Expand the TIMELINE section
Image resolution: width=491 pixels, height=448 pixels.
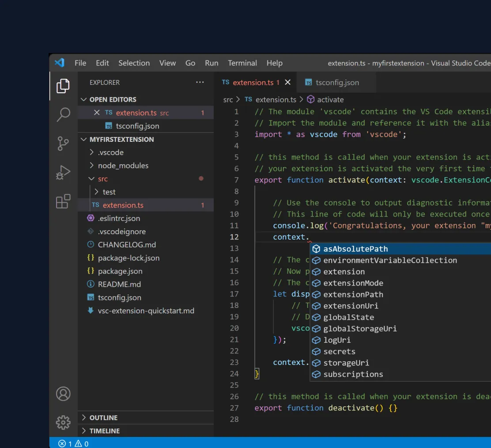[104, 431]
